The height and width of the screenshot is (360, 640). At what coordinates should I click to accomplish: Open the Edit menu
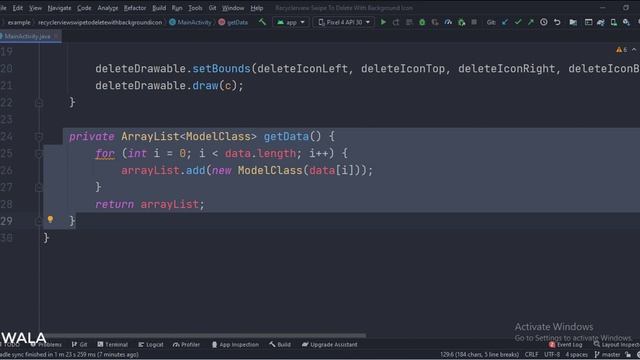(x=18, y=8)
